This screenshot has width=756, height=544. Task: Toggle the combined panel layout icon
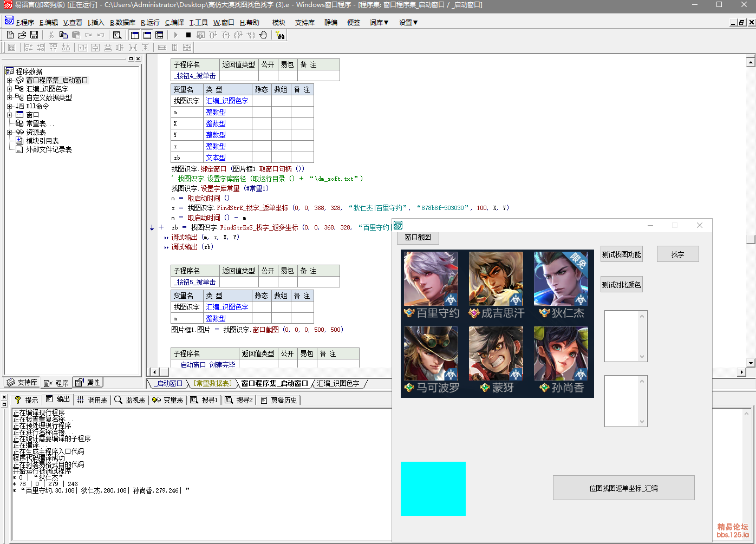(159, 35)
